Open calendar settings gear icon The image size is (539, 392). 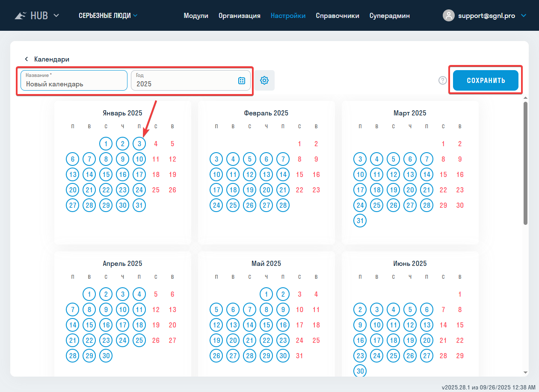264,80
